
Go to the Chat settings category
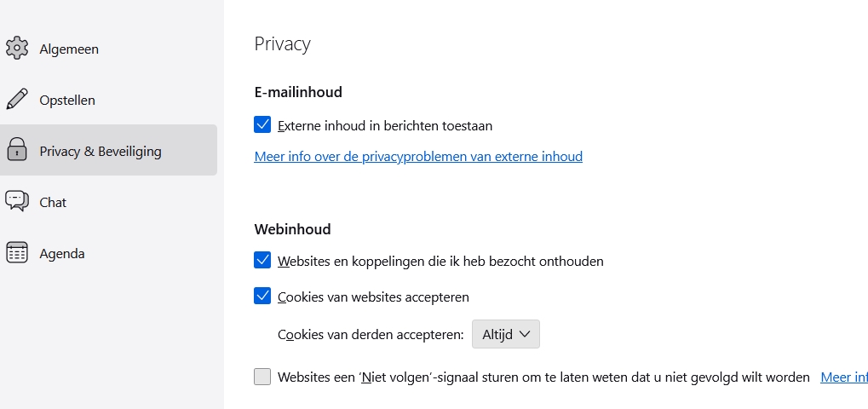[53, 203]
